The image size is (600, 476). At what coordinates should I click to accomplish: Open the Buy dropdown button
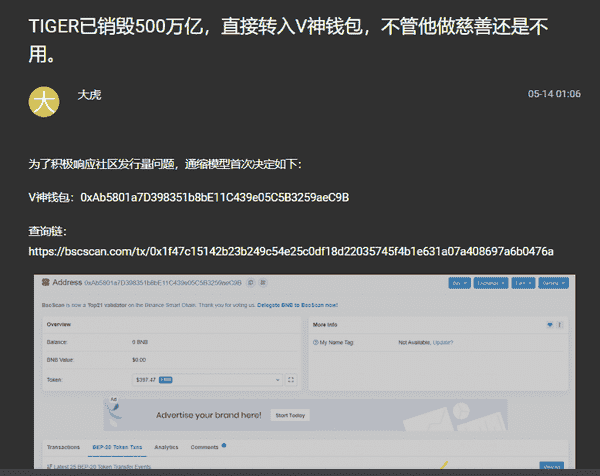[x=460, y=283]
